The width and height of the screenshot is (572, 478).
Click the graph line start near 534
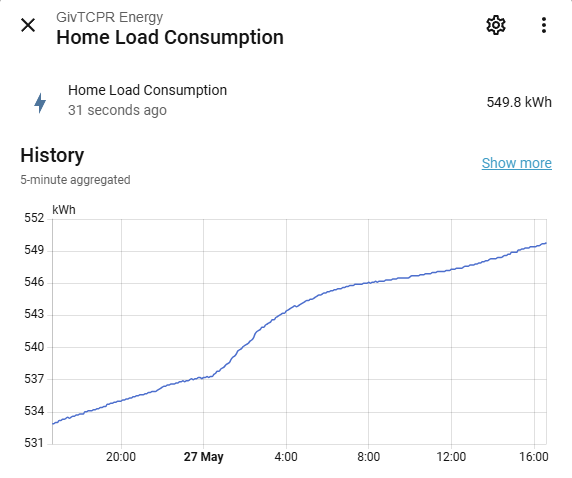pos(54,423)
